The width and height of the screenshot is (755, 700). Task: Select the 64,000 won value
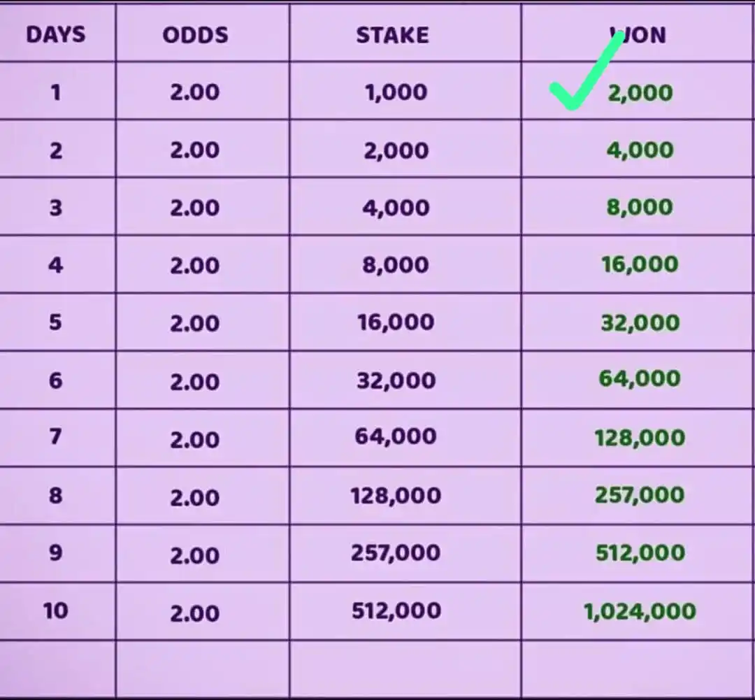tap(640, 378)
